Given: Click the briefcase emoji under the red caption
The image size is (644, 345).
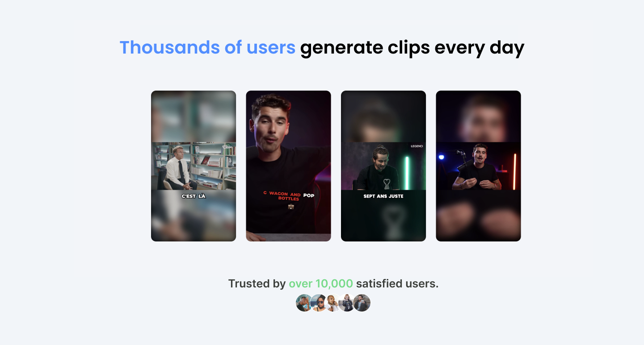Looking at the screenshot, I should point(291,206).
